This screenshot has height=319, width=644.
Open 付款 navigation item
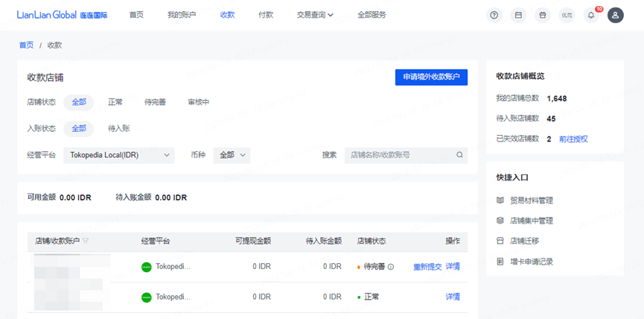pyautogui.click(x=266, y=15)
